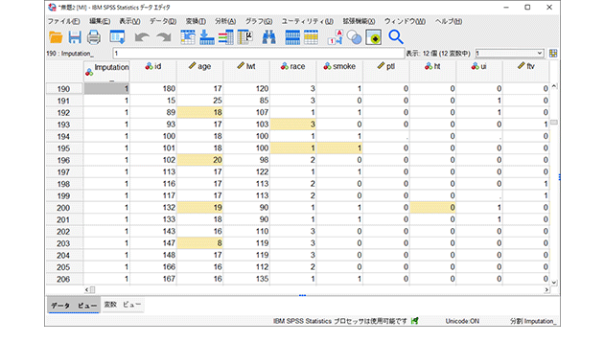Undo the last action
The width and height of the screenshot is (604, 364).
point(142,37)
